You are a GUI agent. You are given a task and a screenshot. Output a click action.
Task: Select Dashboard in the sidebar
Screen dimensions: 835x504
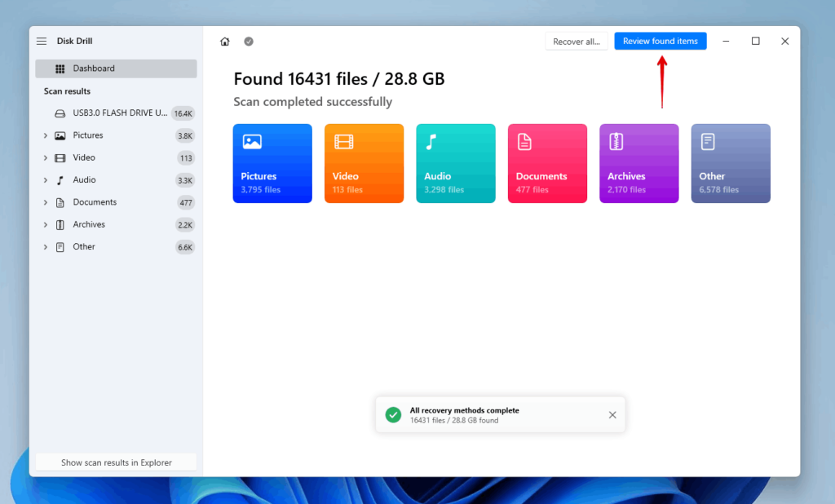[x=116, y=69]
